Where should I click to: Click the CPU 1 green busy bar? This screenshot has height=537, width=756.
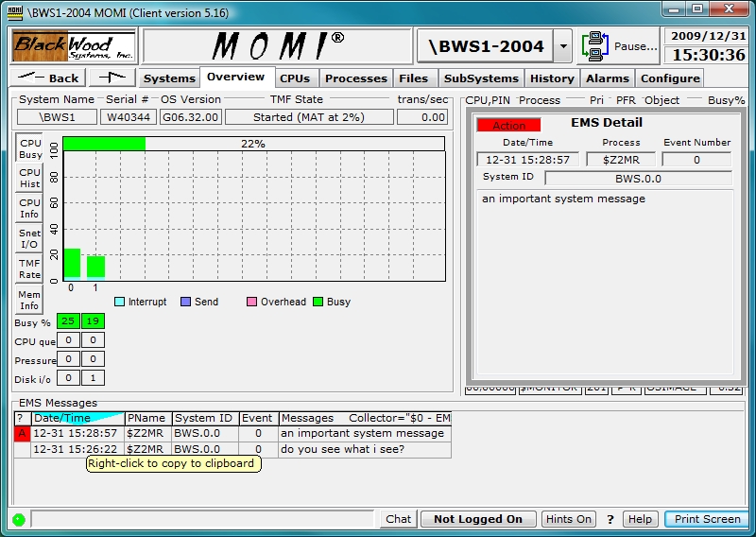(x=95, y=267)
